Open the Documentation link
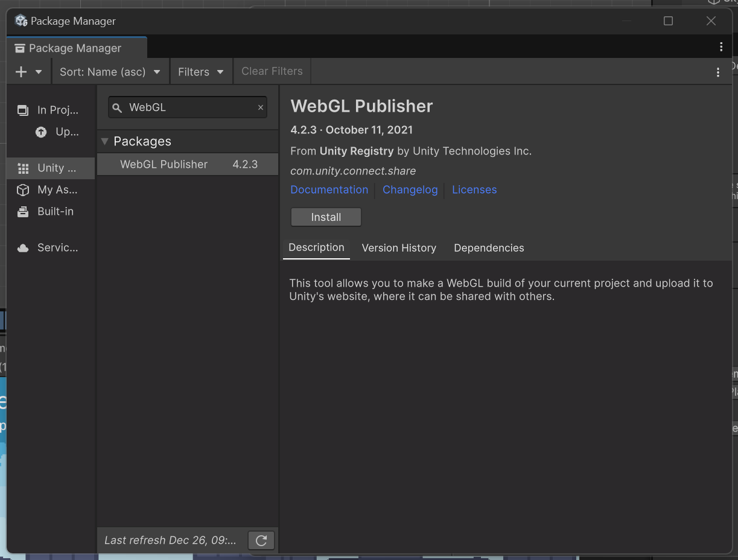Screen dimensions: 738x560 pyautogui.click(x=329, y=189)
